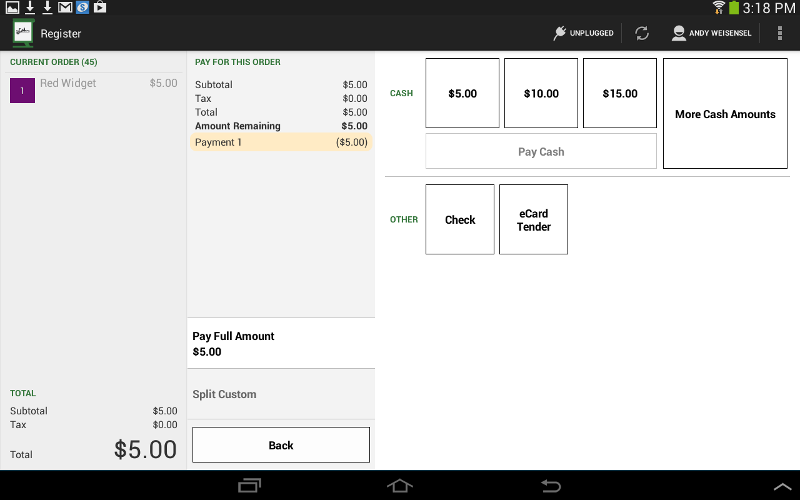Tap the unplugged device status icon
Image resolution: width=800 pixels, height=500 pixels.
pos(560,33)
